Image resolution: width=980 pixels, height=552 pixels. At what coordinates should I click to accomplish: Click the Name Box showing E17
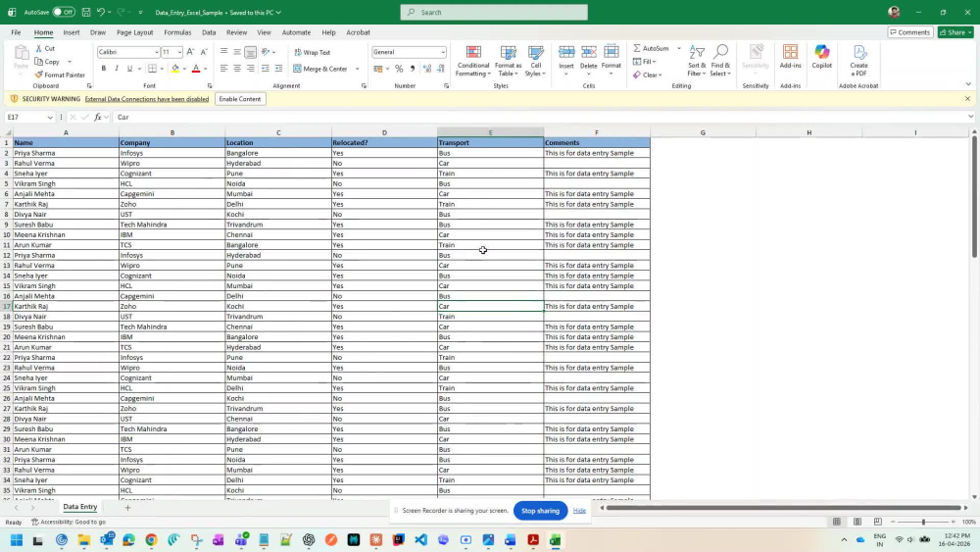[29, 117]
